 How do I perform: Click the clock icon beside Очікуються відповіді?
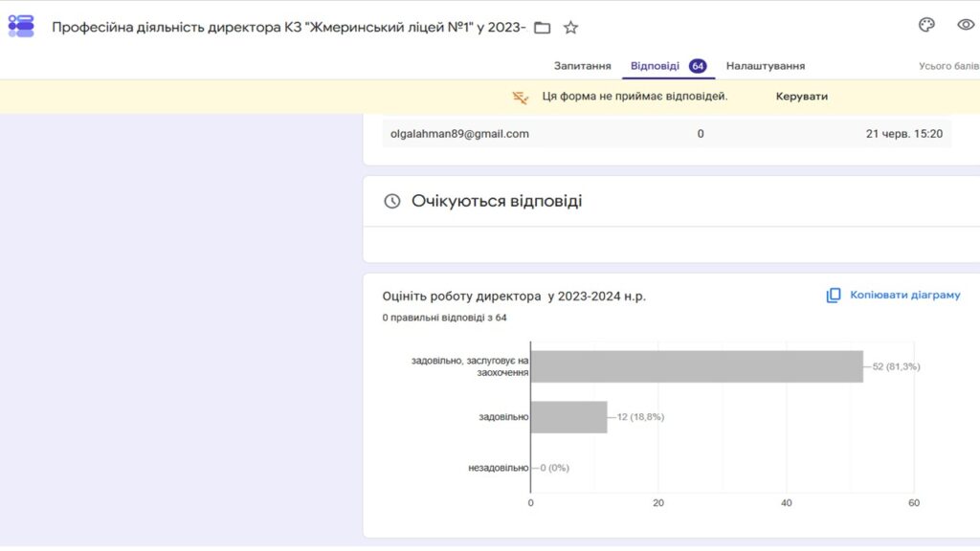(391, 201)
